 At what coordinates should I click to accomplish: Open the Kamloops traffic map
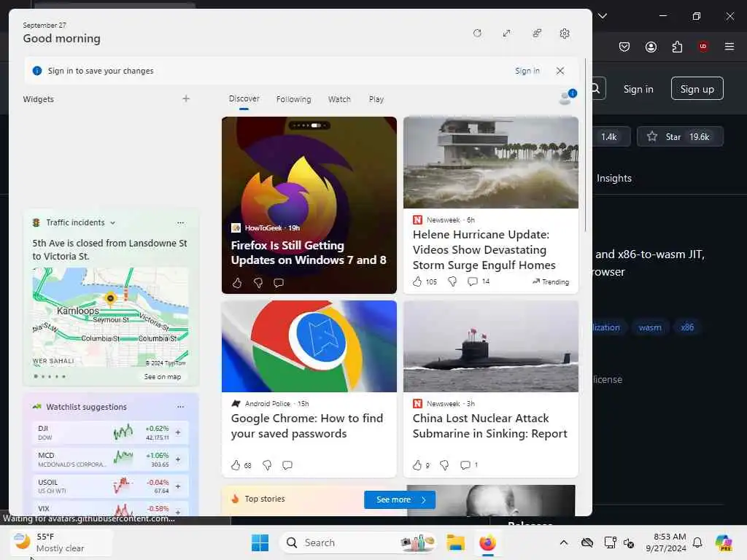[x=110, y=317]
